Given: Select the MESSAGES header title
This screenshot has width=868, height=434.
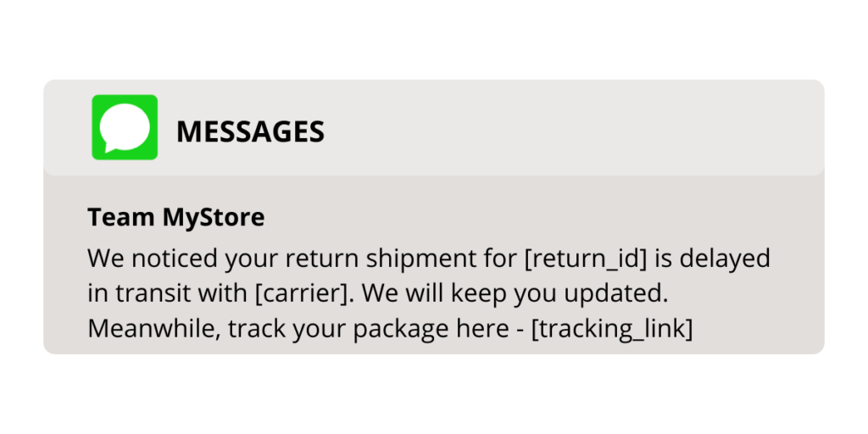Looking at the screenshot, I should tap(250, 131).
